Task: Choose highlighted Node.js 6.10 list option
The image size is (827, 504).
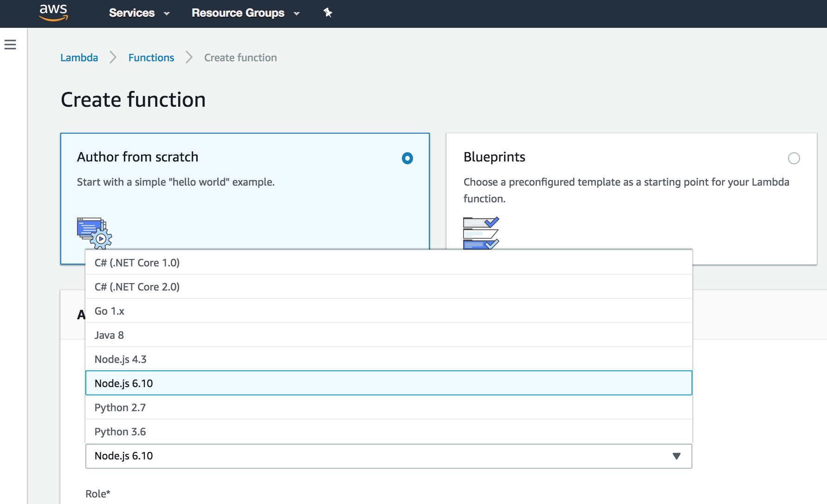Action: [389, 383]
